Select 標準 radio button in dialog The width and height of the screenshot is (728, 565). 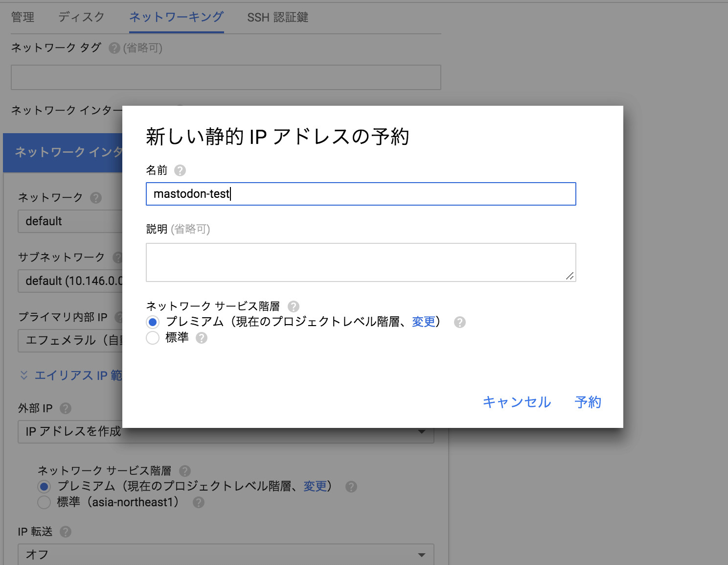(153, 338)
